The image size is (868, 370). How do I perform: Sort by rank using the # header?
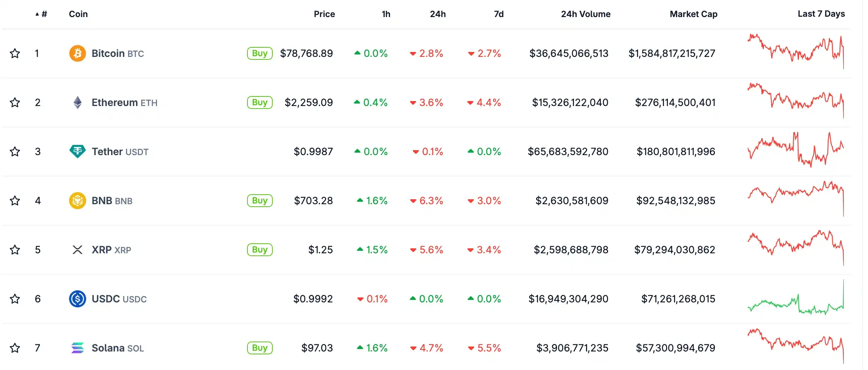pos(42,14)
